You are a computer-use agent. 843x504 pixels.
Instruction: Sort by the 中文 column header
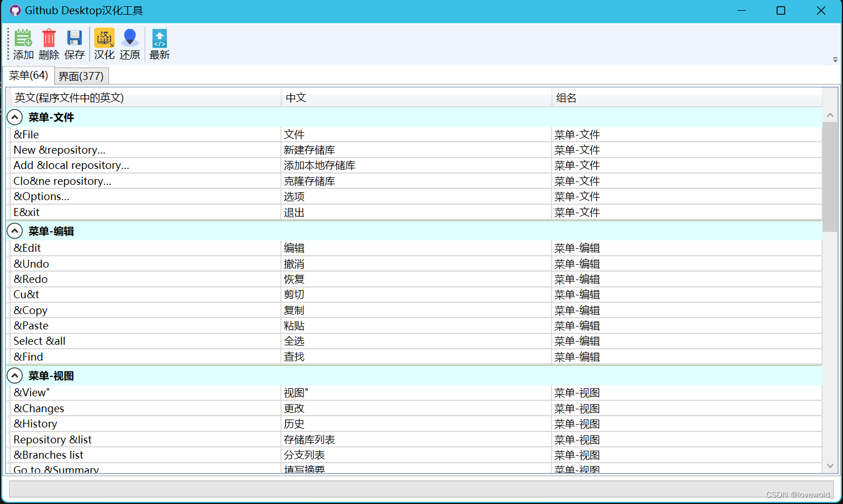(416, 98)
